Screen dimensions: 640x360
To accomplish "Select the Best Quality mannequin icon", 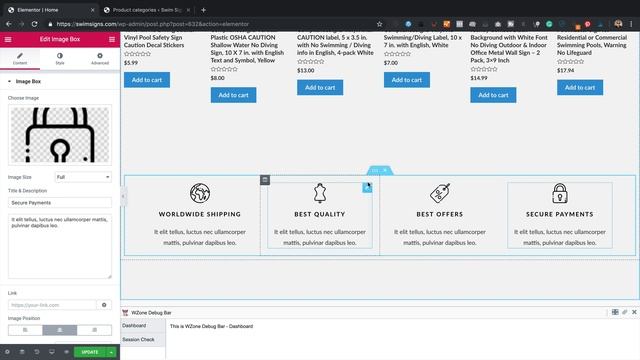I will (x=320, y=193).
